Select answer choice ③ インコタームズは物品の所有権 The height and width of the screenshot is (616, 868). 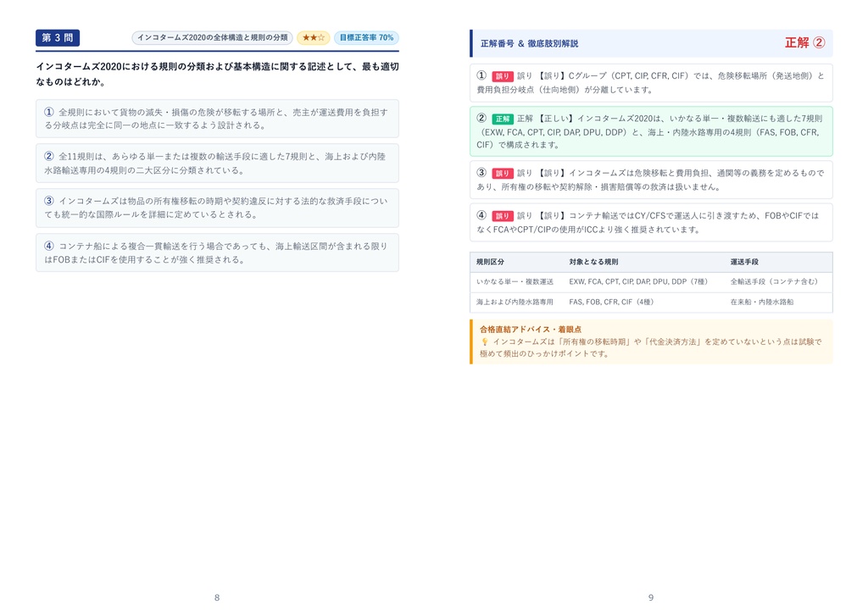coord(217,208)
